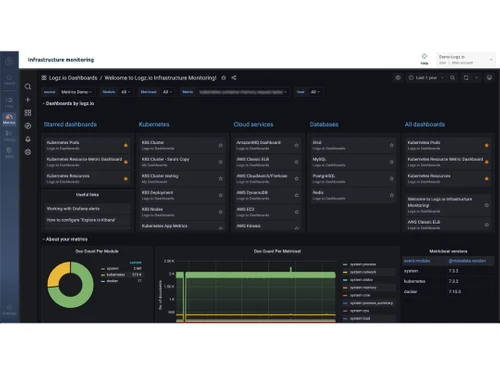The image size is (500, 375).
Task: Open Working with Grafana alerts link
Action: click(x=87, y=209)
